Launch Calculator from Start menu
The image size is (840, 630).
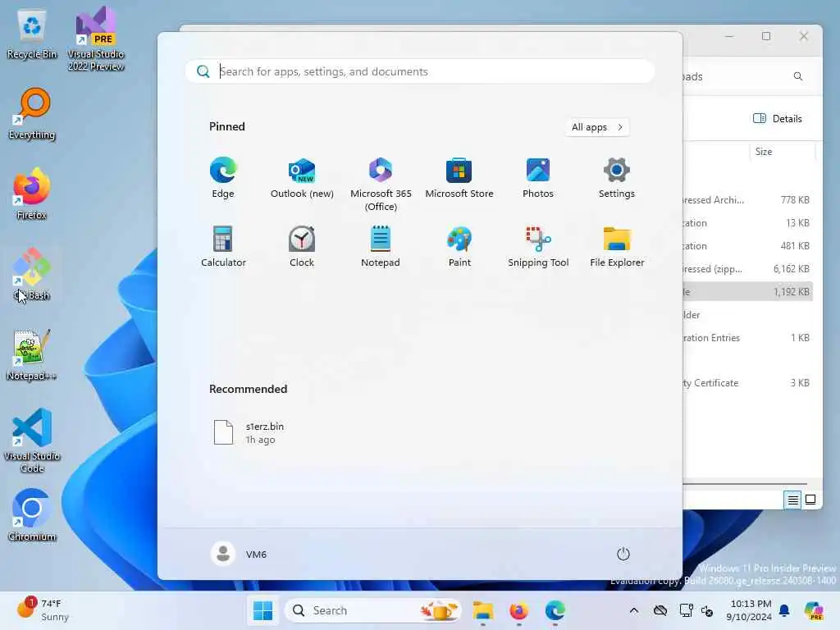click(x=223, y=247)
